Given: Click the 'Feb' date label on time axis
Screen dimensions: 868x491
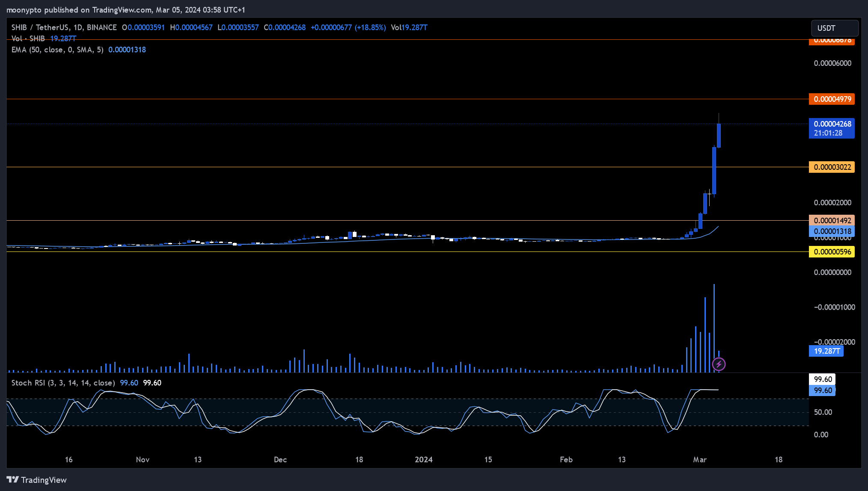Looking at the screenshot, I should coord(566,460).
